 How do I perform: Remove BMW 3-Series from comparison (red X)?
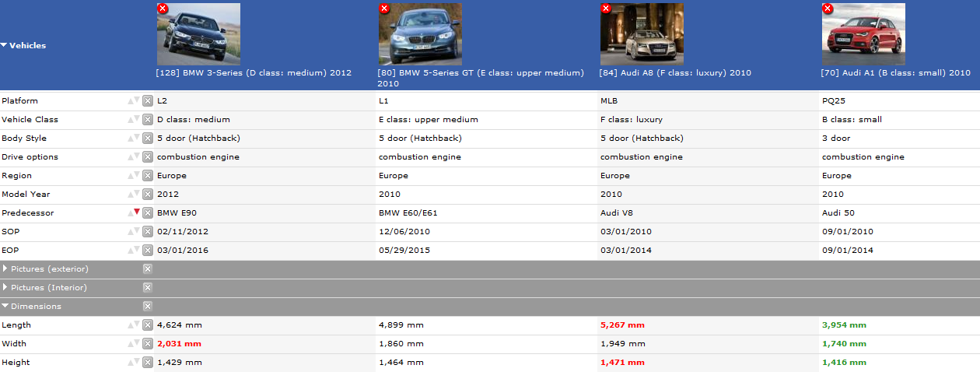coord(162,9)
